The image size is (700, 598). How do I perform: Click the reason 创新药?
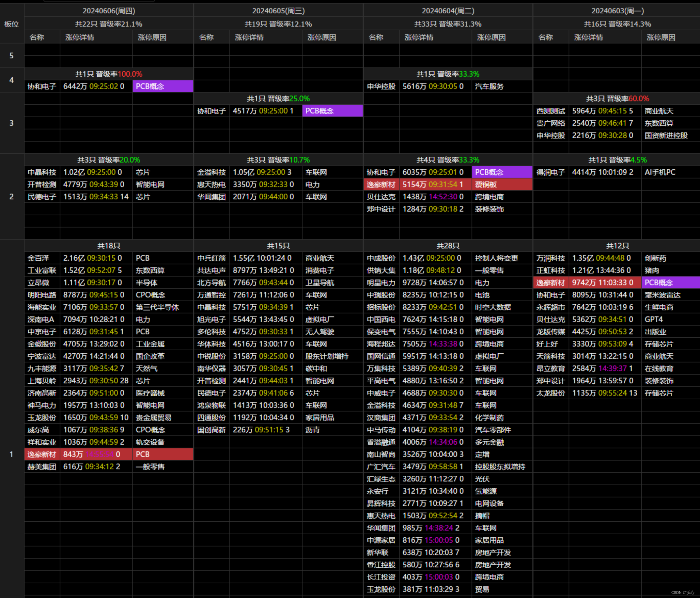click(x=655, y=258)
